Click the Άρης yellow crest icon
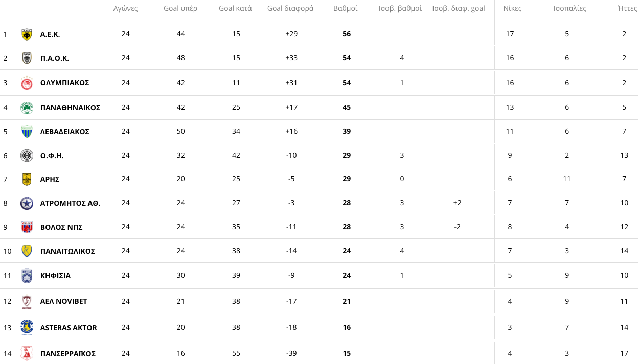 click(27, 179)
